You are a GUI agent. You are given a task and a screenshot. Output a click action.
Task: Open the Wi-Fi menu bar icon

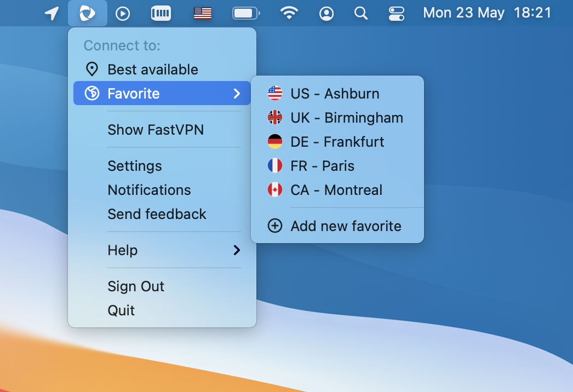click(289, 13)
